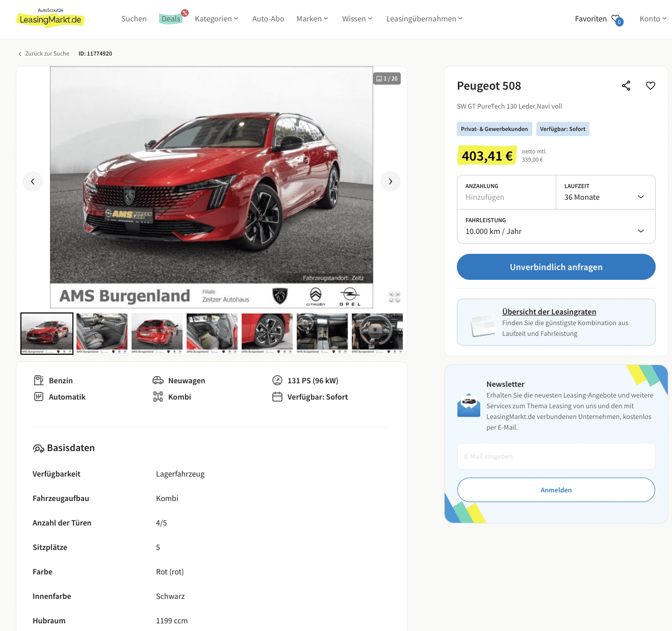Open the Fahrleistung 10.000 km dropdown

[556, 226]
